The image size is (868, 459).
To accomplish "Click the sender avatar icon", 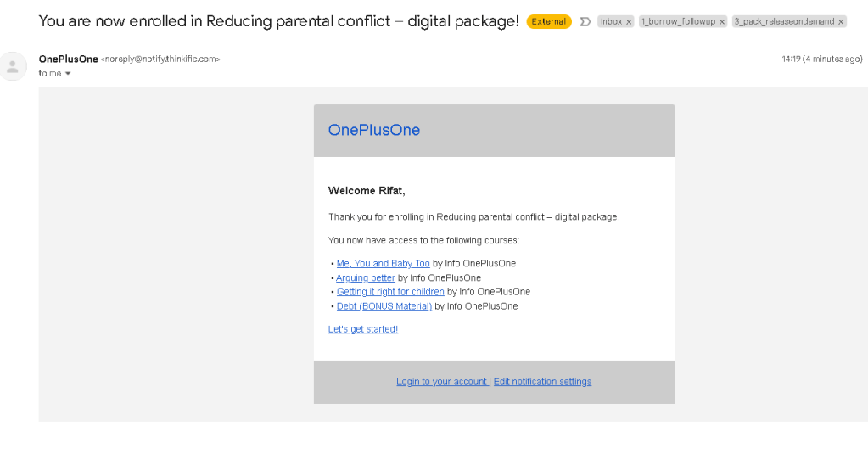I will coord(12,66).
